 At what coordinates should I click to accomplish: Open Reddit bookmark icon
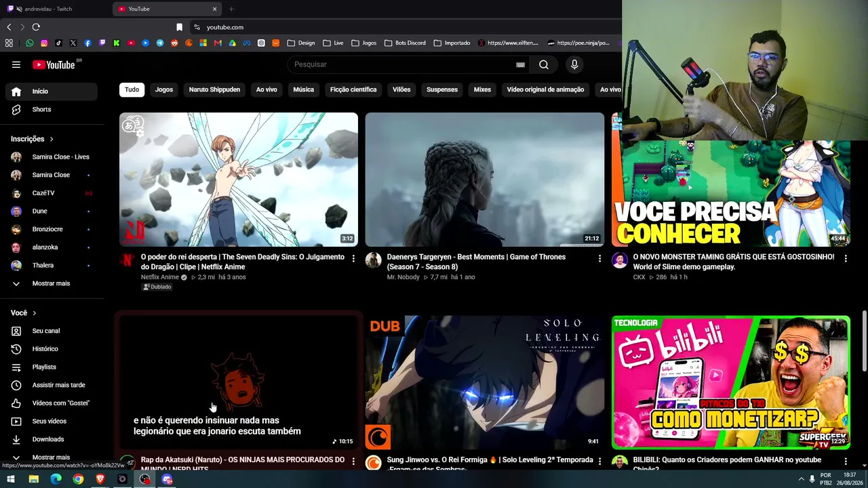tap(174, 43)
